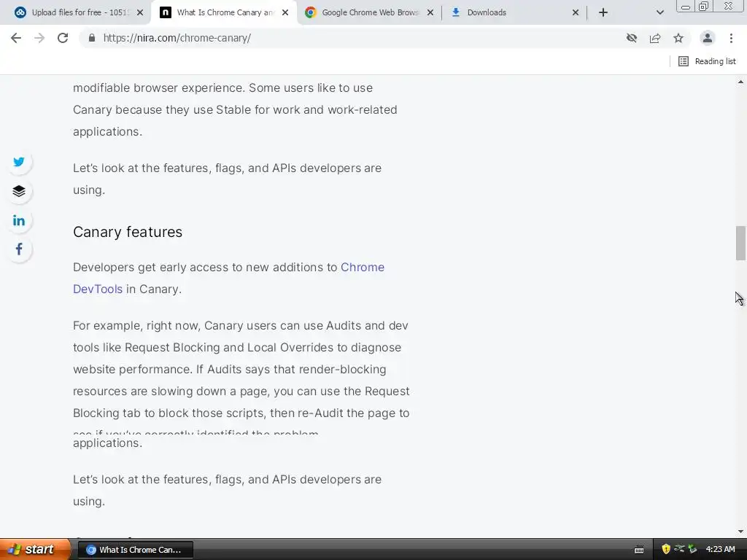Open Chrome three-dot menu
The image size is (747, 560).
(731, 38)
